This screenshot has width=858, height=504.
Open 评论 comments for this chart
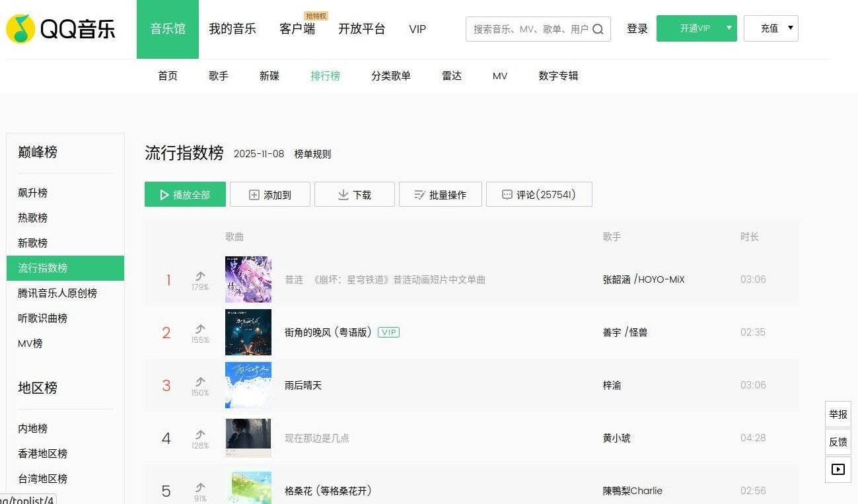pos(538,195)
